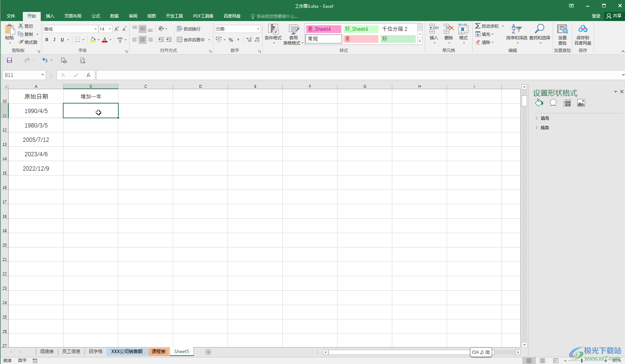The image size is (625, 364).
Task: Open the 成绩表 sheet tab
Action: 47,351
